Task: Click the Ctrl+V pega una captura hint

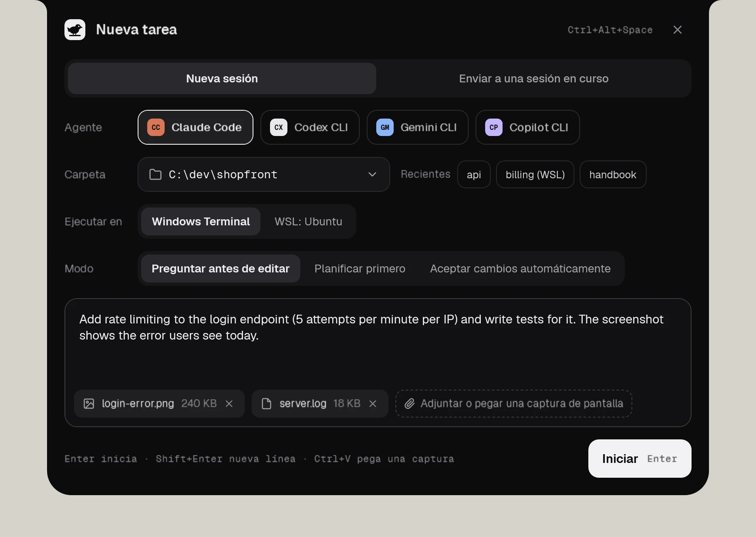Action: [384, 459]
